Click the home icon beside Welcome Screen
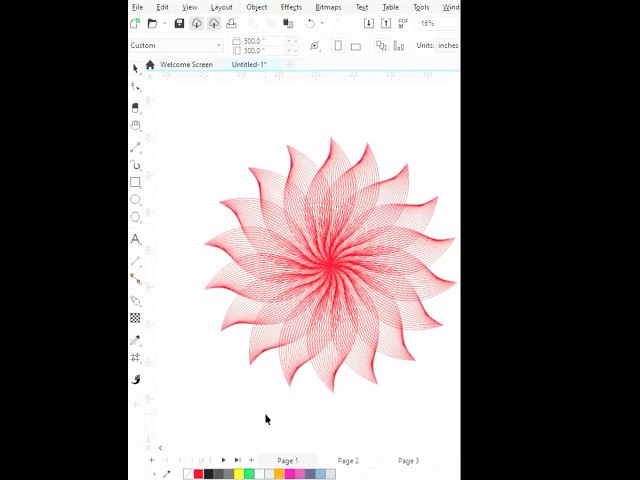Image resolution: width=640 pixels, height=480 pixels. [x=150, y=64]
